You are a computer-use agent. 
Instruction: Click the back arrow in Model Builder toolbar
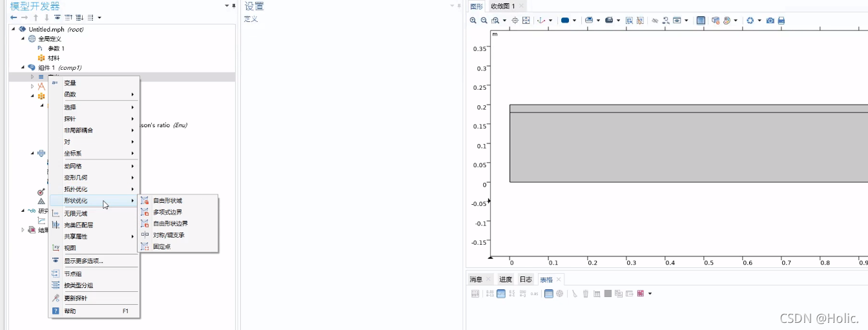(14, 17)
